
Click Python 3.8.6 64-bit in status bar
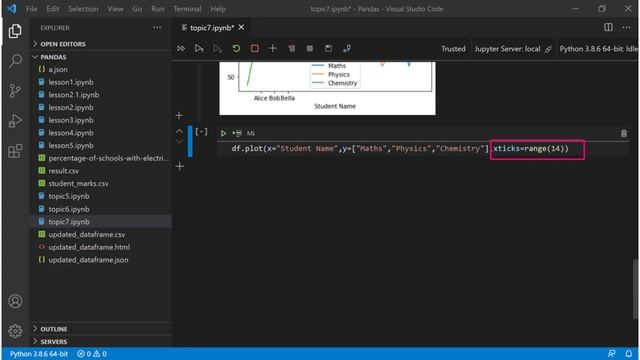click(39, 354)
